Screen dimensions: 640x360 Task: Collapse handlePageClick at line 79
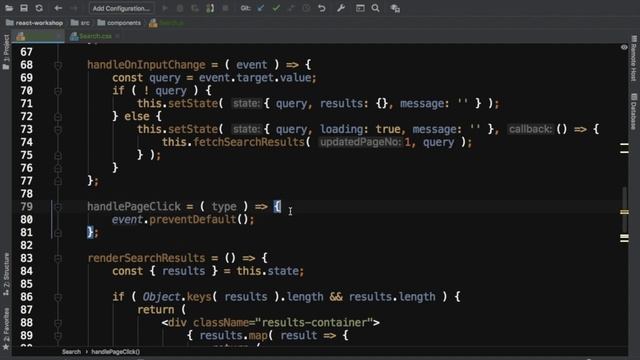tap(58, 207)
